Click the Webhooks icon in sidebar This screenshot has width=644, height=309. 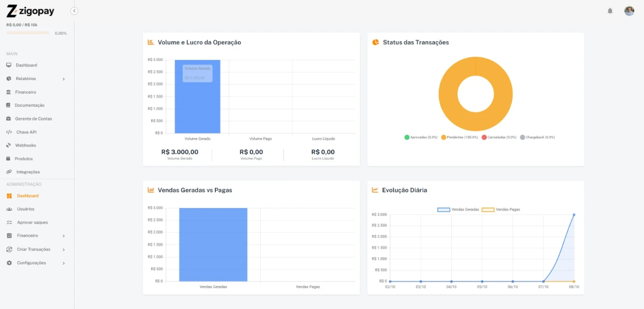click(x=9, y=145)
